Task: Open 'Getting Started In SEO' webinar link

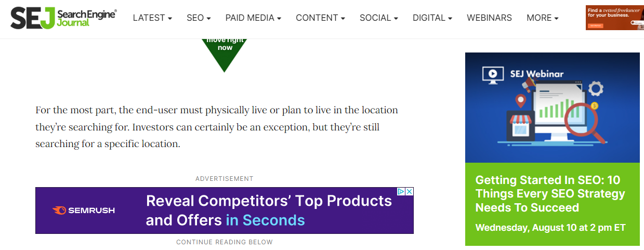Action: [550, 194]
